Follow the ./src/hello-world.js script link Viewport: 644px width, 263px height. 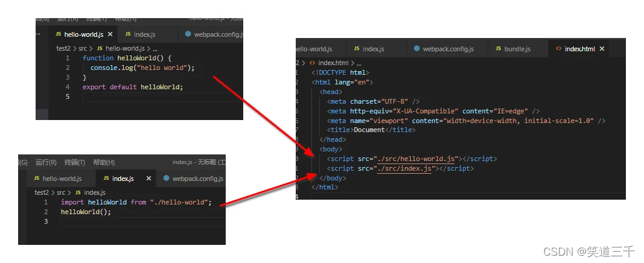[x=416, y=159]
